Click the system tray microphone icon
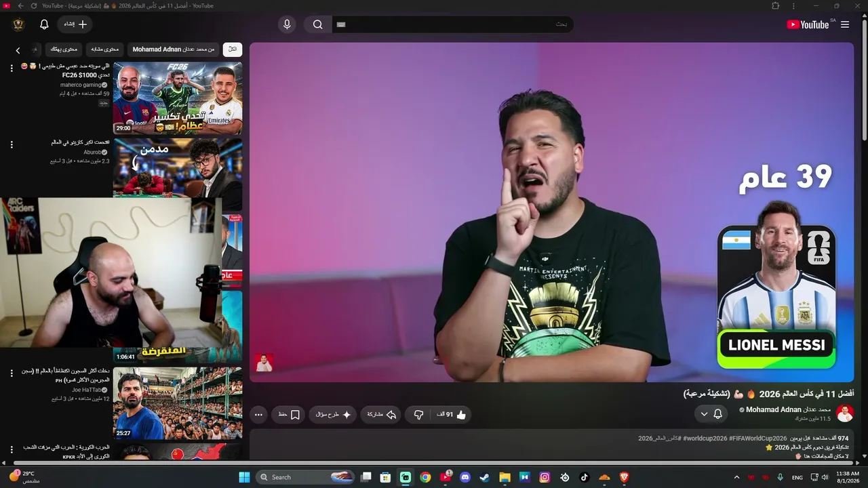This screenshot has width=868, height=488. tap(781, 477)
